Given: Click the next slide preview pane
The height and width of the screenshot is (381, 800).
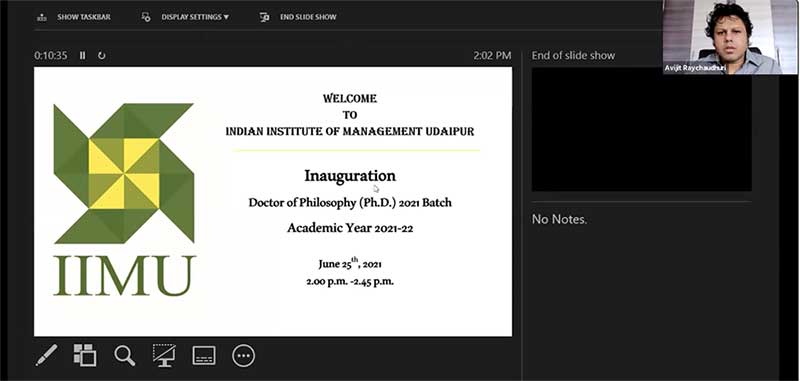Looking at the screenshot, I should [x=641, y=129].
